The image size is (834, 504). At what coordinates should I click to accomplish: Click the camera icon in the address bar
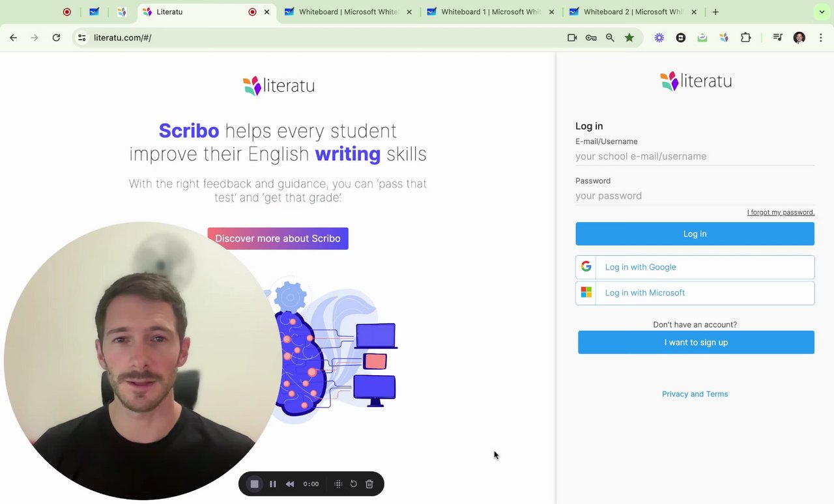tap(572, 38)
